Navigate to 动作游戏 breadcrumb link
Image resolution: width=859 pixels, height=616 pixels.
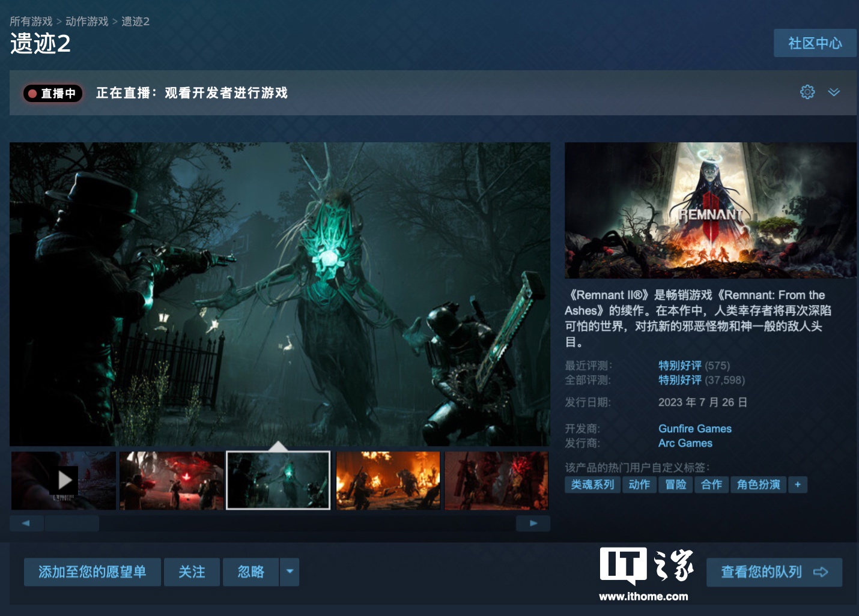[x=87, y=22]
